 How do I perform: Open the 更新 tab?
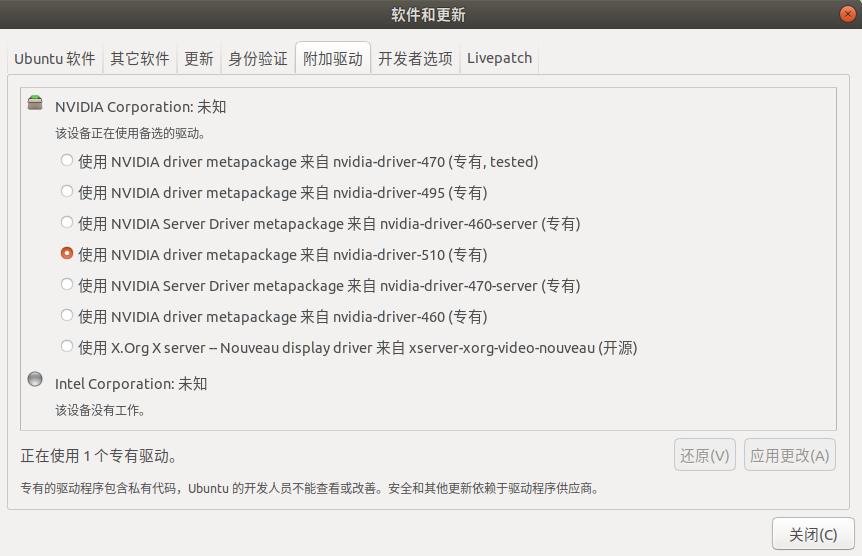(x=198, y=58)
